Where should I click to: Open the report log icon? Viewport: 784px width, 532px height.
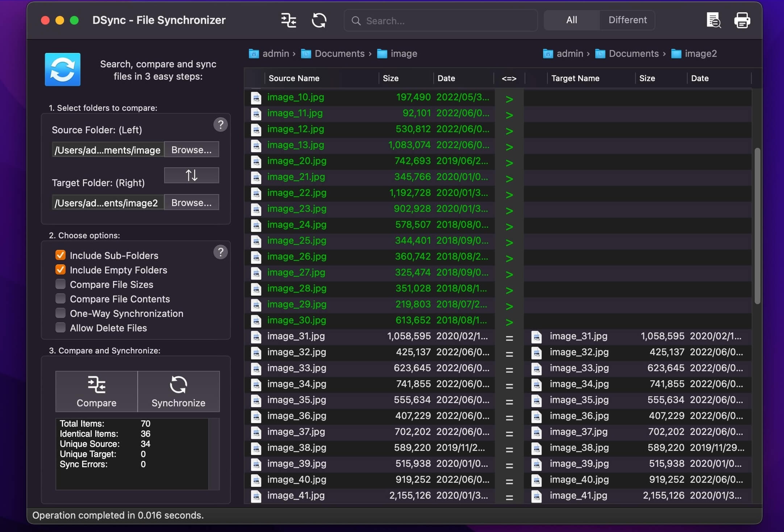[713, 20]
